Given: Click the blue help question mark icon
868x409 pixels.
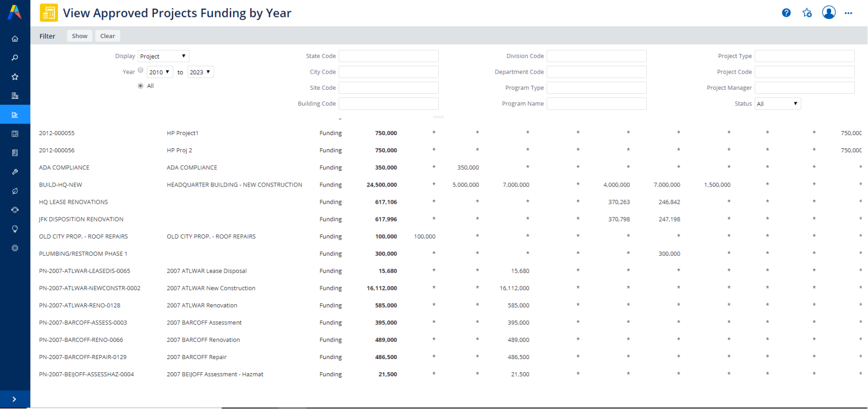Looking at the screenshot, I should click(786, 13).
